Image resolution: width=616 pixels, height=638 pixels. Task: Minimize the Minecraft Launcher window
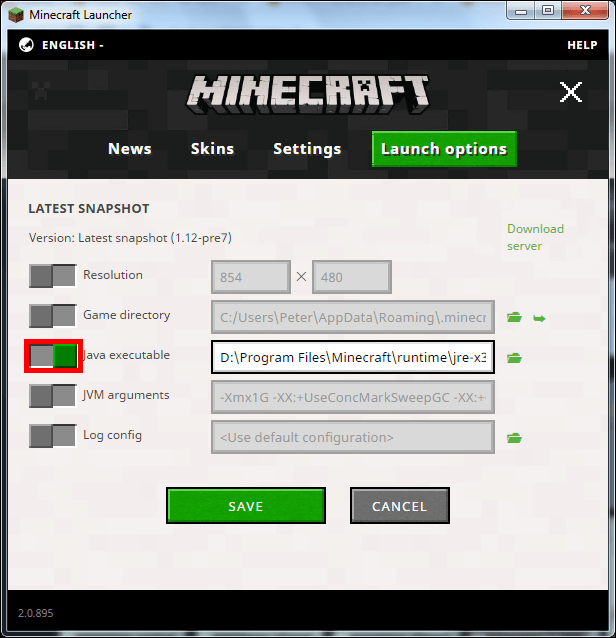click(521, 11)
